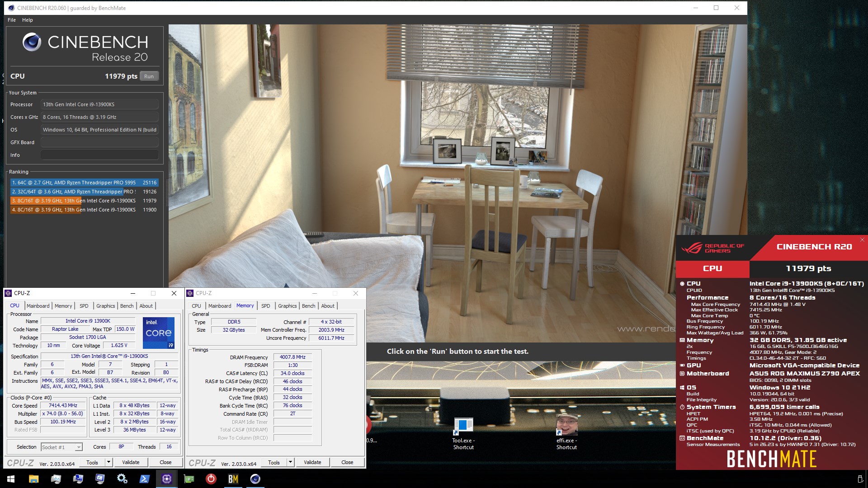This screenshot has width=868, height=488.
Task: Click the Core Speed value 7414.43 MHz
Action: click(63, 405)
